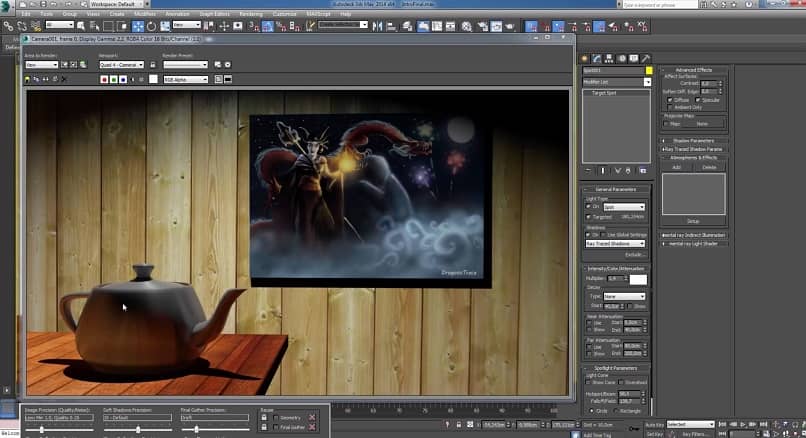Click the Mirror tool icon
This screenshot has width=806, height=438.
point(378,26)
